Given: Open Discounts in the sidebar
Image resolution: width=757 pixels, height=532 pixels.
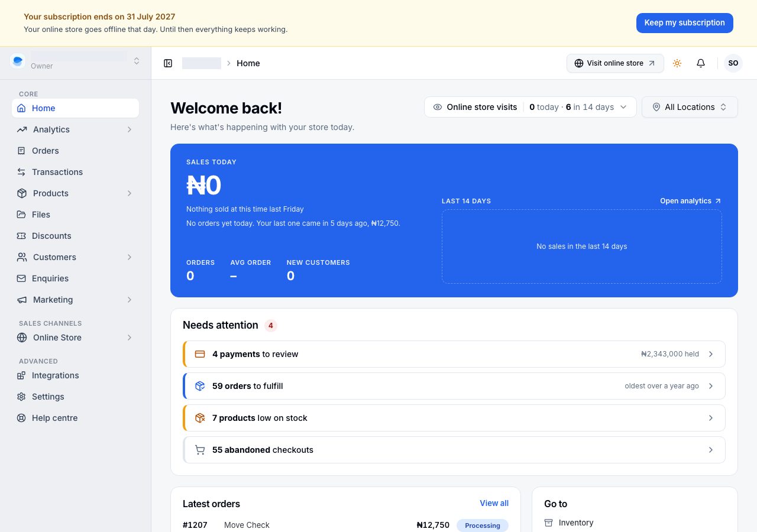Looking at the screenshot, I should (75, 236).
